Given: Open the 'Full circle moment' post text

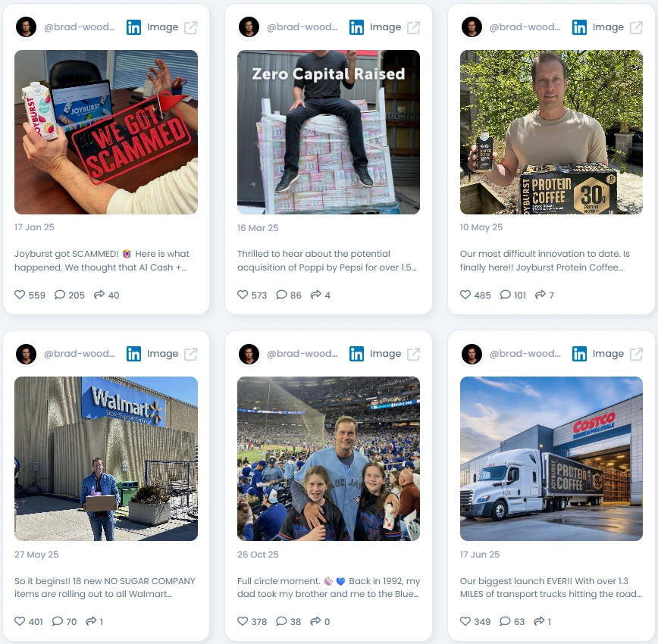Looking at the screenshot, I should click(x=328, y=587).
